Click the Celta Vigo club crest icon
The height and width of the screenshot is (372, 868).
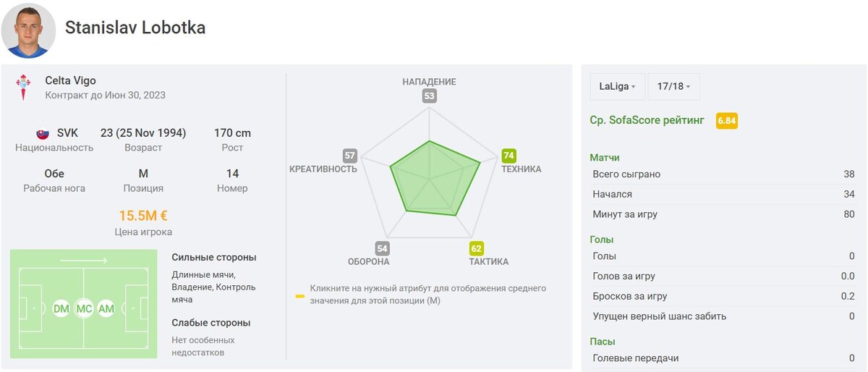click(x=22, y=88)
